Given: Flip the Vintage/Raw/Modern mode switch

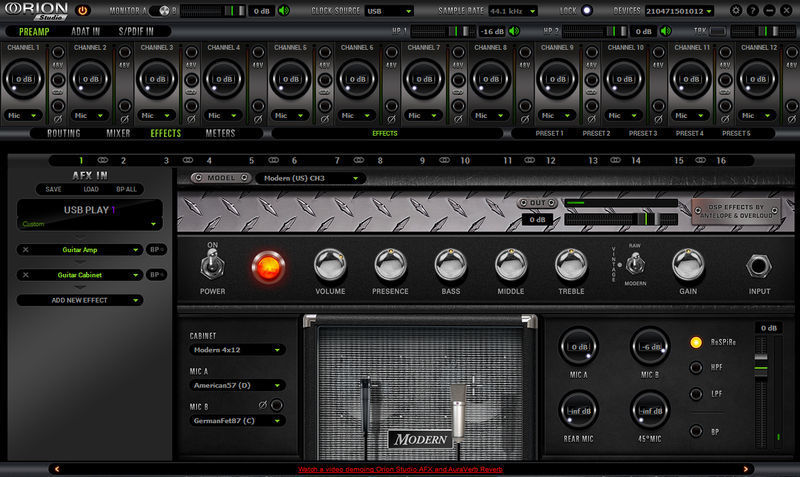Looking at the screenshot, I should 635,264.
